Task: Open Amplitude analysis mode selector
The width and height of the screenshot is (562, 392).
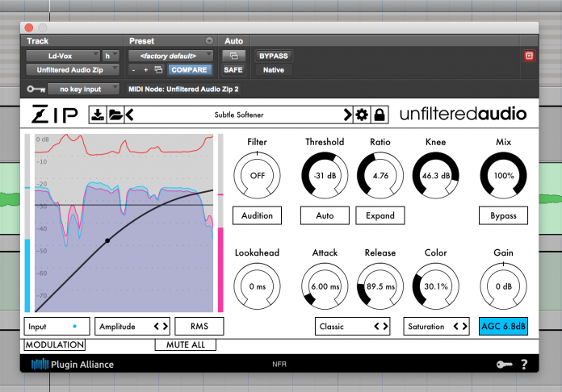Action: (x=132, y=326)
